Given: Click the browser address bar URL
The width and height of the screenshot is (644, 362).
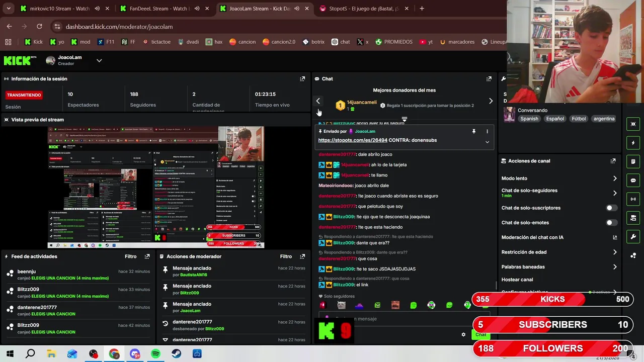Looking at the screenshot, I should tap(119, 27).
